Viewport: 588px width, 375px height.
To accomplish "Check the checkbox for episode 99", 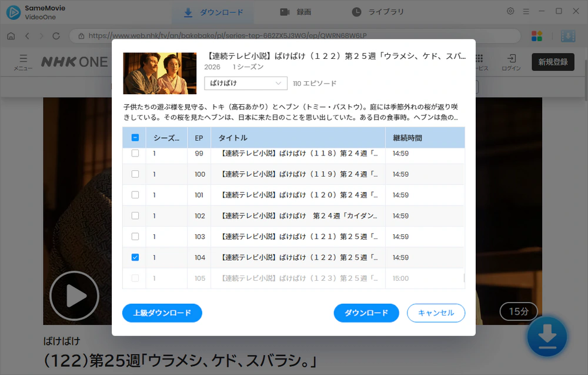I will point(135,153).
